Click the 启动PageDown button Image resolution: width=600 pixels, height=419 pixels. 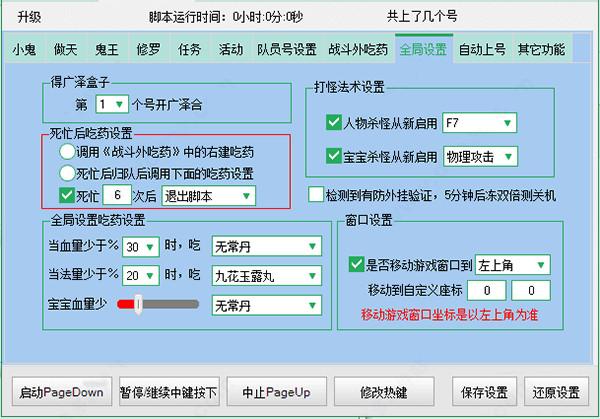[x=62, y=392]
